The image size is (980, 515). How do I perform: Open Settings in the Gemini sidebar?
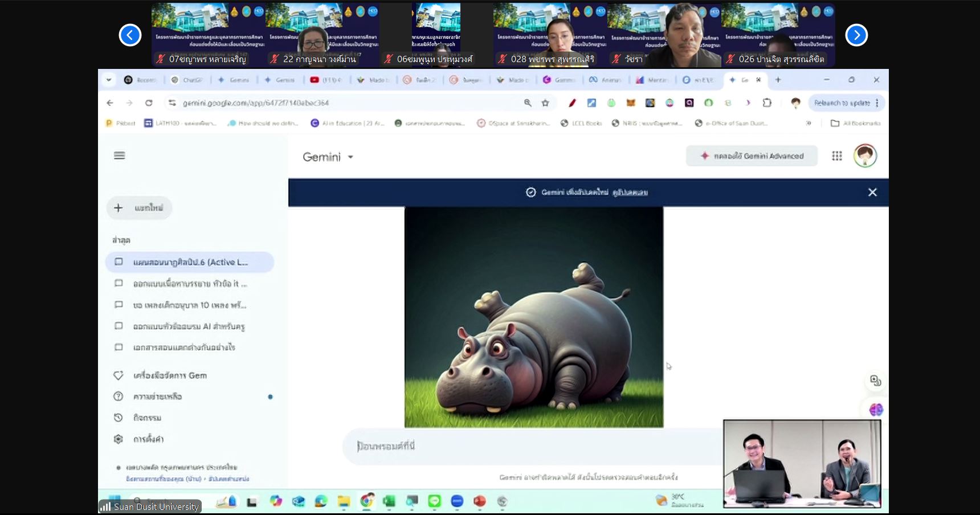point(148,439)
